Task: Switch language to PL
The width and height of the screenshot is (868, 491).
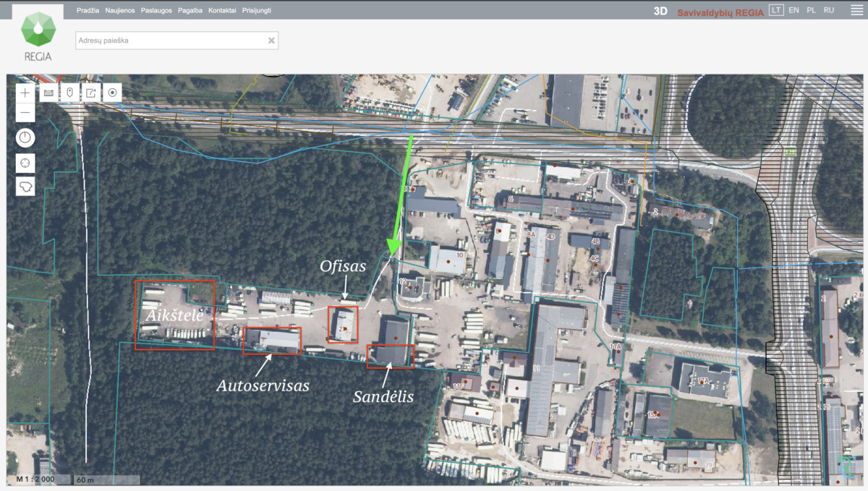Action: point(812,10)
